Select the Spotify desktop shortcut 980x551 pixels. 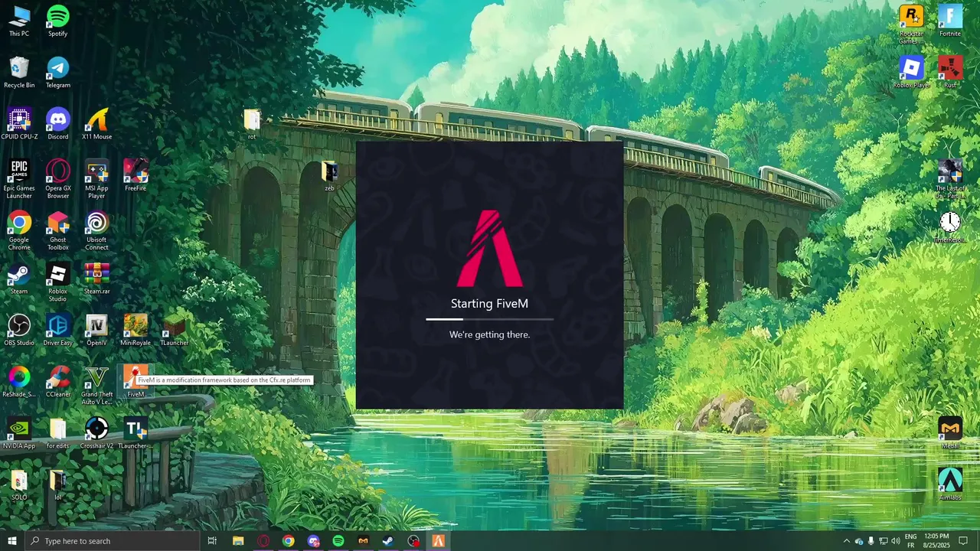(x=58, y=21)
